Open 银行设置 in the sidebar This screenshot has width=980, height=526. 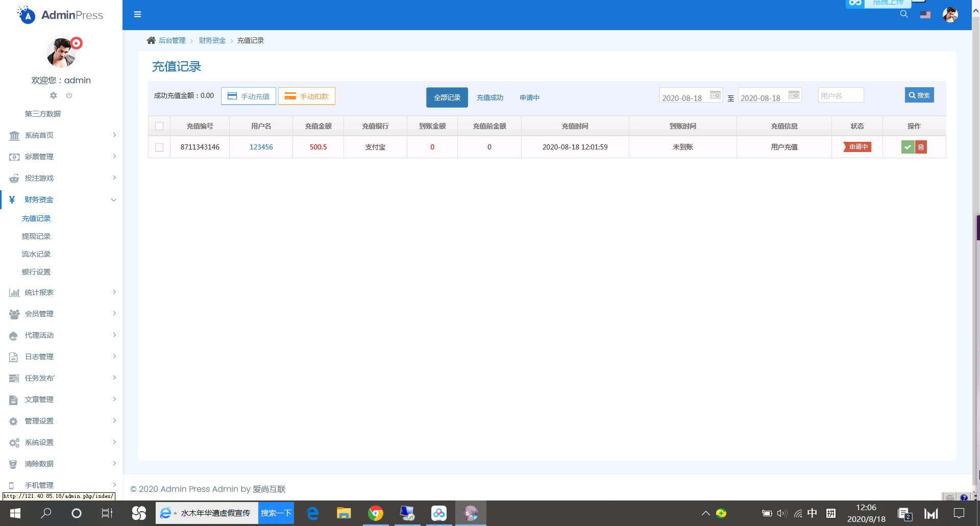point(36,272)
